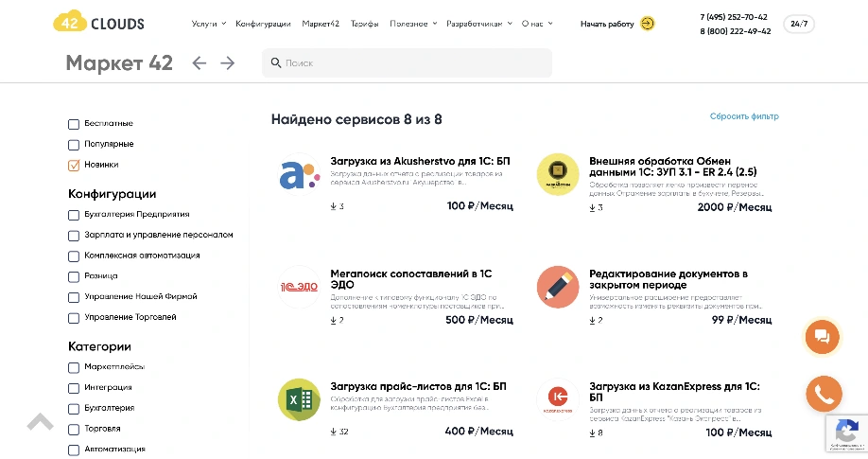This screenshot has width=868, height=459.
Task: Click the Сбросить фильтр link
Action: click(744, 116)
